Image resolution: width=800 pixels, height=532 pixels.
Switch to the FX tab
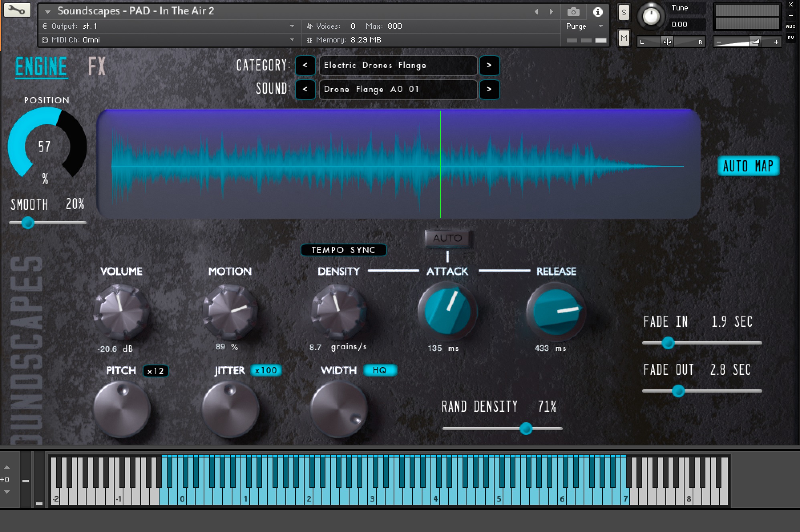(x=97, y=66)
